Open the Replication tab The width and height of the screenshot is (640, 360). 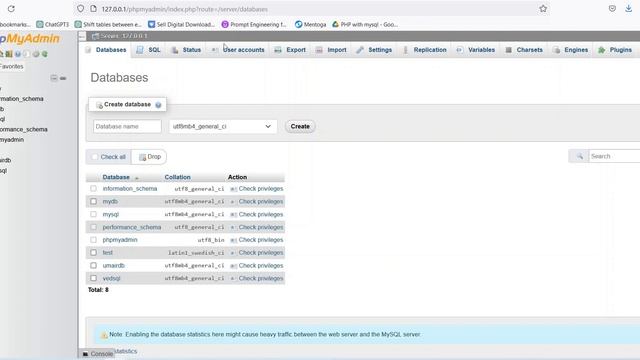point(424,50)
